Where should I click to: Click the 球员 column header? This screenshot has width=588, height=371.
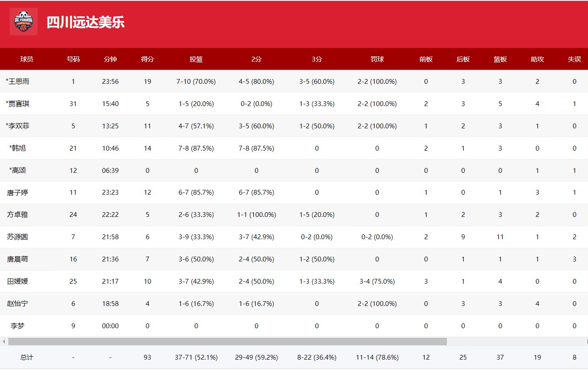pyautogui.click(x=27, y=59)
